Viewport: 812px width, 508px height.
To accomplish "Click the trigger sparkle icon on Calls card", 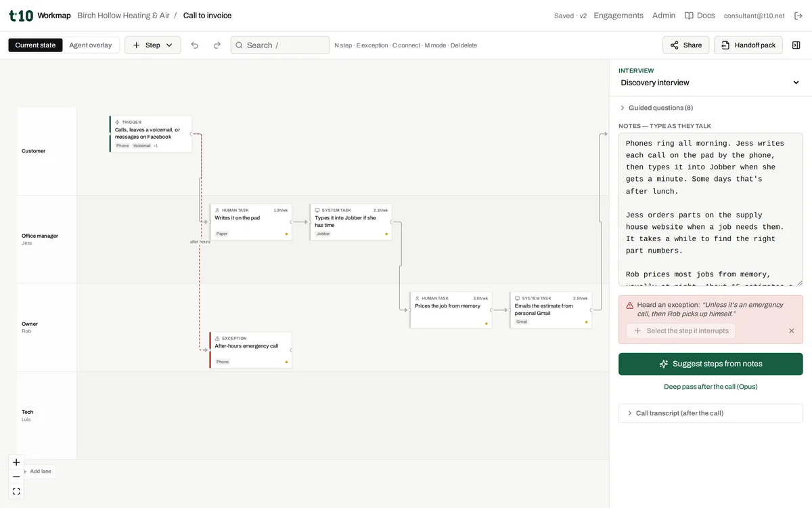I will click(x=117, y=122).
